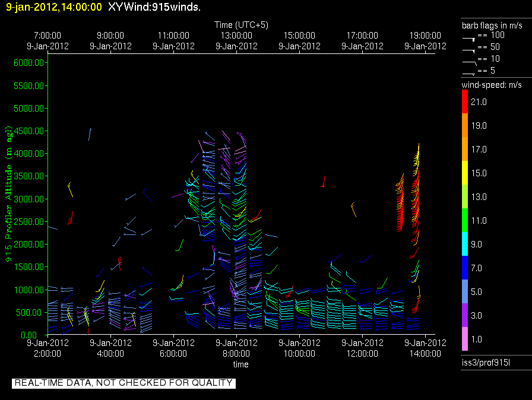Image resolution: width=532 pixels, height=400 pixels.
Task: Click the pink 1.0 wind-speed color band
Action: (x=465, y=339)
